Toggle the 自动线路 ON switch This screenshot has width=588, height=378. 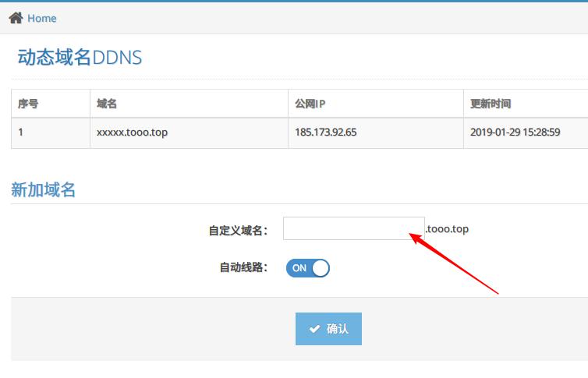click(308, 268)
